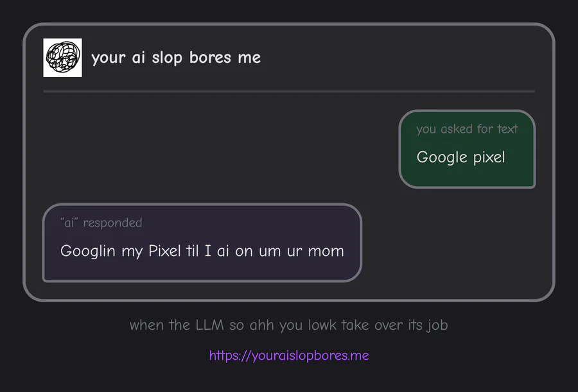Click the word "LLM" in the caption
Screen dimensions: 578x392
click(x=210, y=325)
